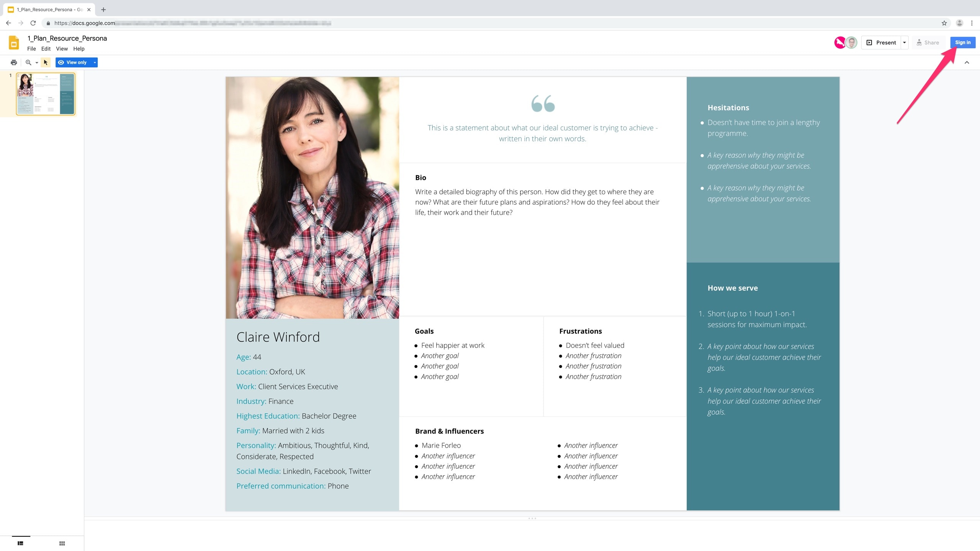Click the Share button
Image resolution: width=980 pixels, height=551 pixels.
click(x=928, y=42)
